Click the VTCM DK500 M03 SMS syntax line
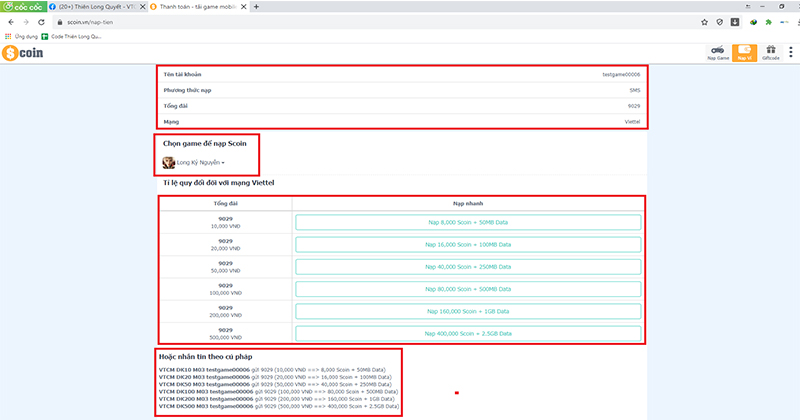800x420 pixels. (279, 407)
